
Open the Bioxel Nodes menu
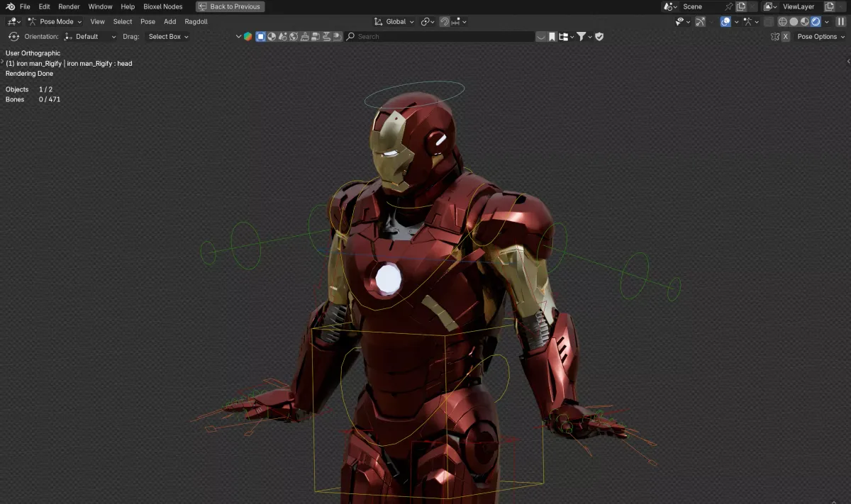[x=163, y=6]
